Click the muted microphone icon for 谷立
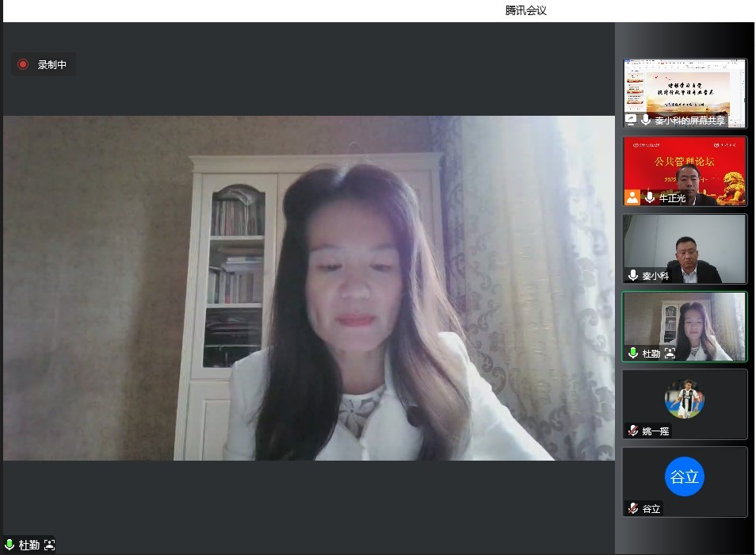 pos(633,509)
